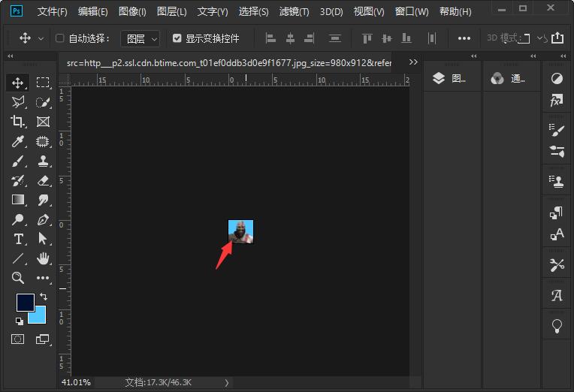
Task: Click the distribute vertically icon
Action: [x=335, y=38]
